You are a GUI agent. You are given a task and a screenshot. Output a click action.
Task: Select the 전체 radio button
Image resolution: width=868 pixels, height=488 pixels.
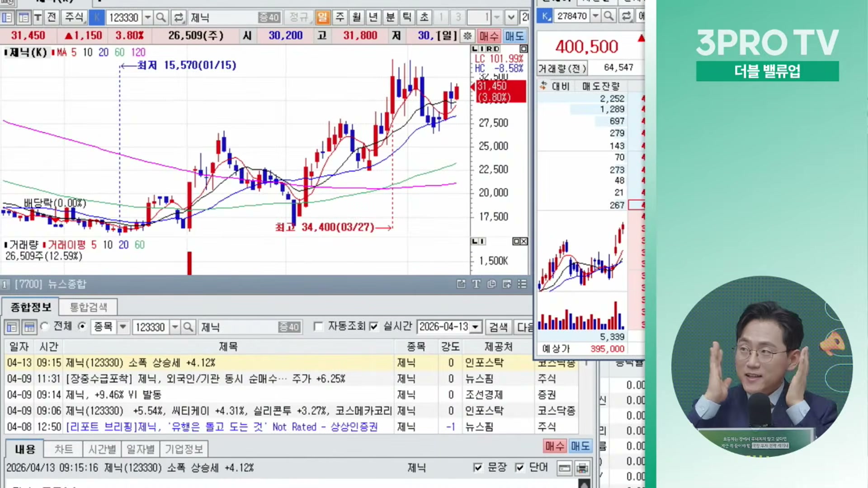tap(45, 326)
